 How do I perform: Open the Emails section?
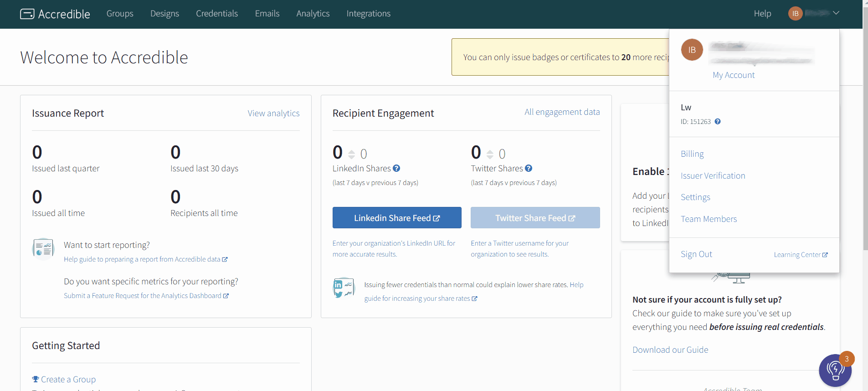click(267, 14)
